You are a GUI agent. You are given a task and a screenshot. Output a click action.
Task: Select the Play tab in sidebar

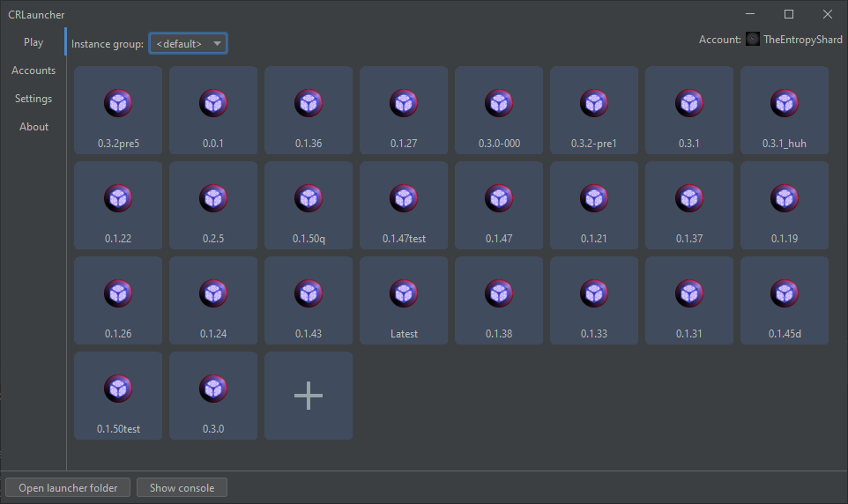[x=33, y=42]
